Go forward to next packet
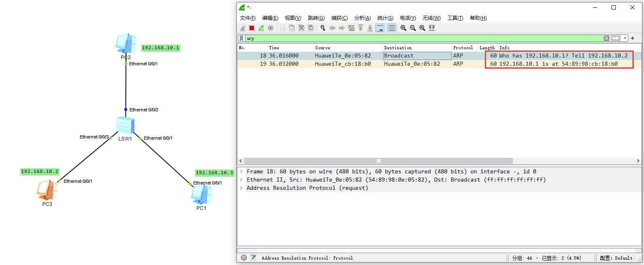The height and width of the screenshot is (265, 644). click(342, 28)
